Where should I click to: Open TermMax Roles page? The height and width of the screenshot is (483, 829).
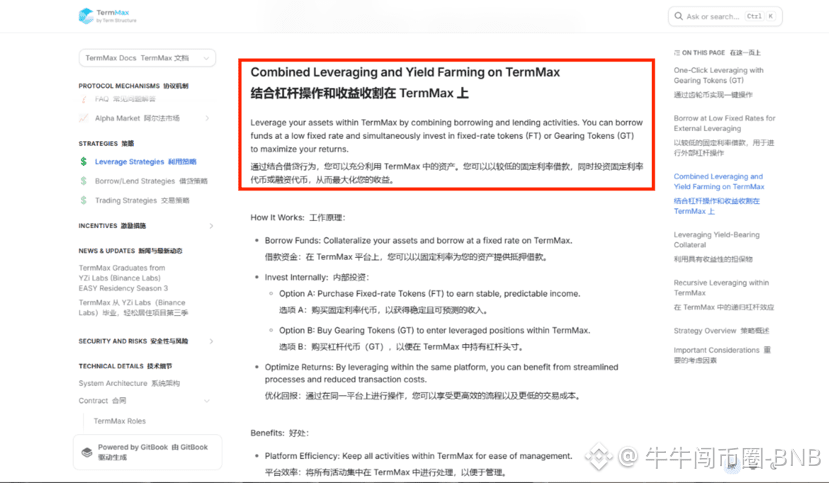tap(119, 421)
